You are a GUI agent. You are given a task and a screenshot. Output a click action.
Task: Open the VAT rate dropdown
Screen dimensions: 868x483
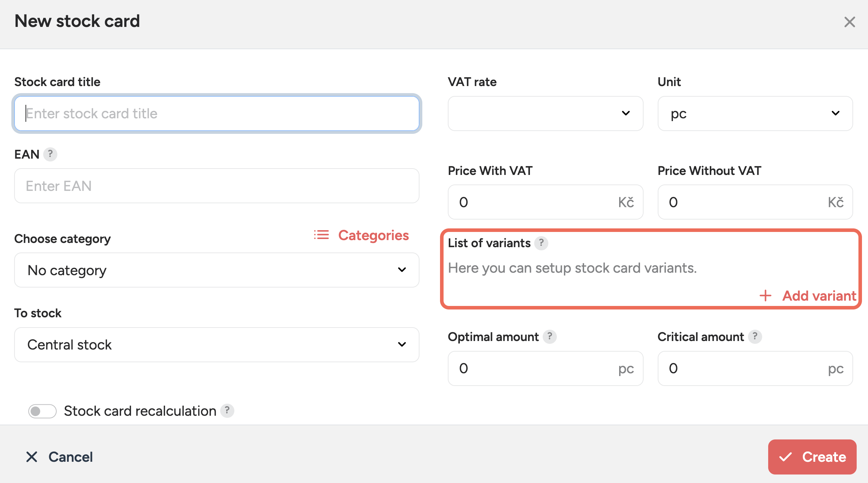[x=545, y=113]
